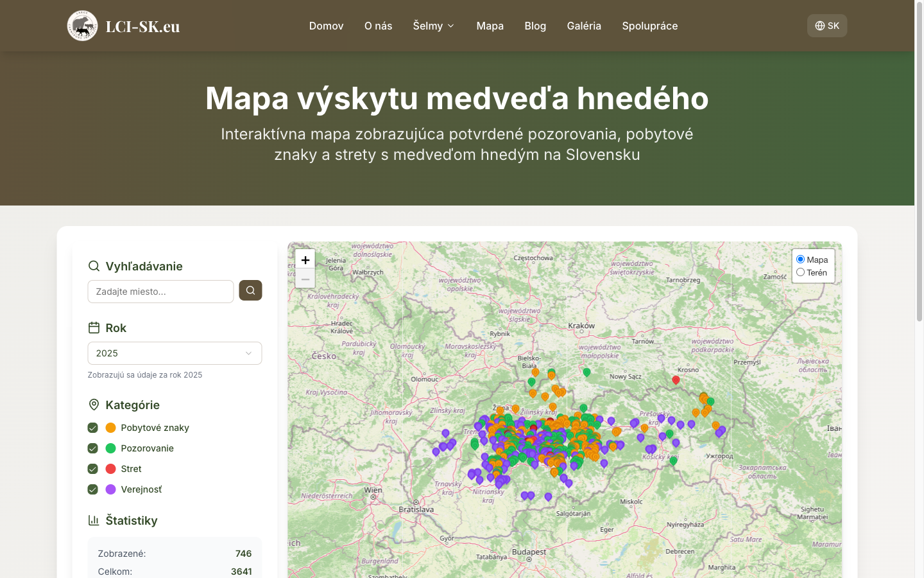Uncheck the Pobytové znaky checkbox
Image resolution: width=924 pixels, height=578 pixels.
point(92,428)
